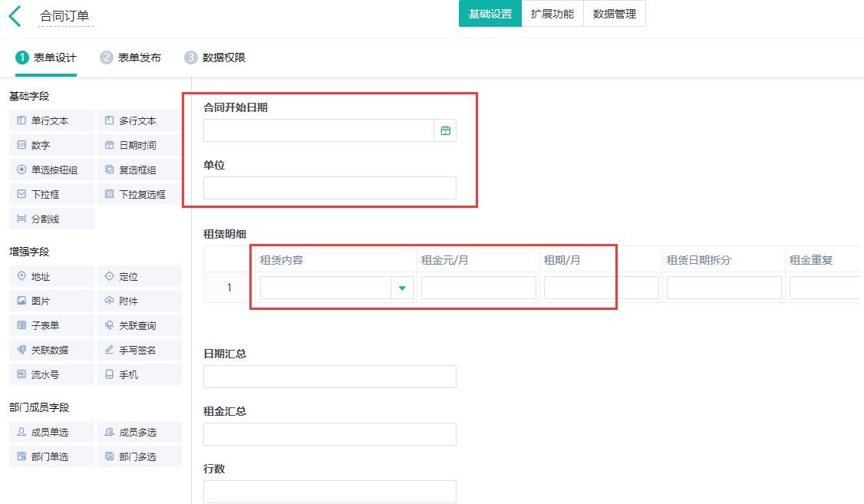Screen dimensions: 864x504
Task: Add a 地址 field
Action: point(52,276)
